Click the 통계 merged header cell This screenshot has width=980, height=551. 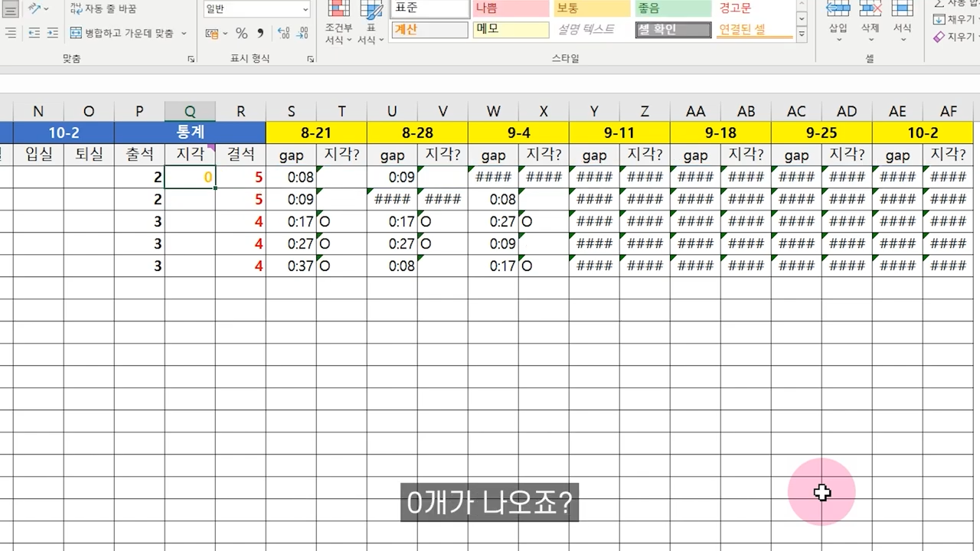click(190, 132)
